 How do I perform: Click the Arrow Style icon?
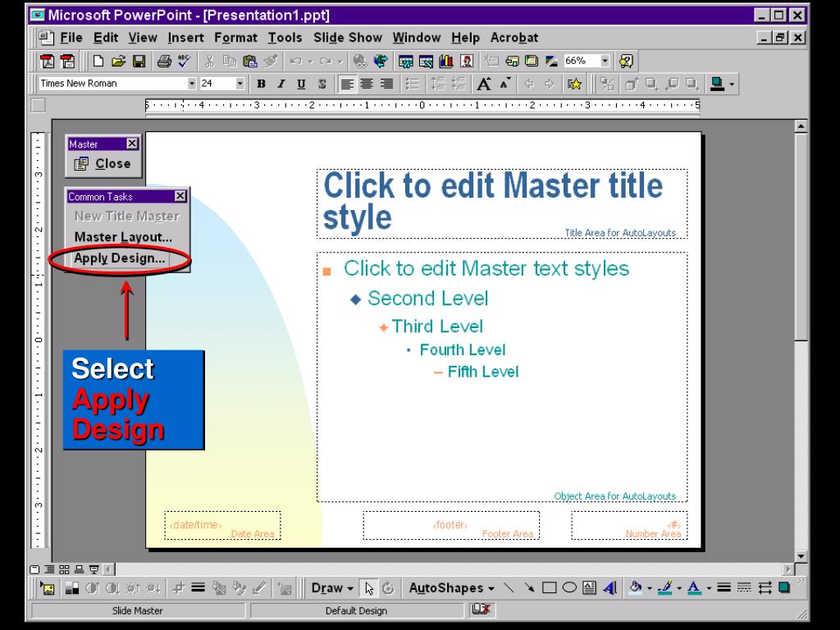(765, 588)
